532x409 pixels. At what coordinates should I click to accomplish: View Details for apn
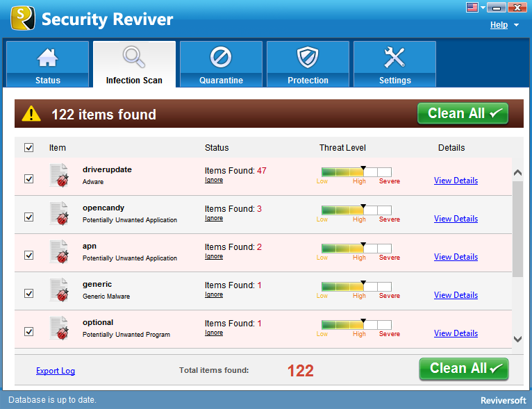tap(456, 257)
